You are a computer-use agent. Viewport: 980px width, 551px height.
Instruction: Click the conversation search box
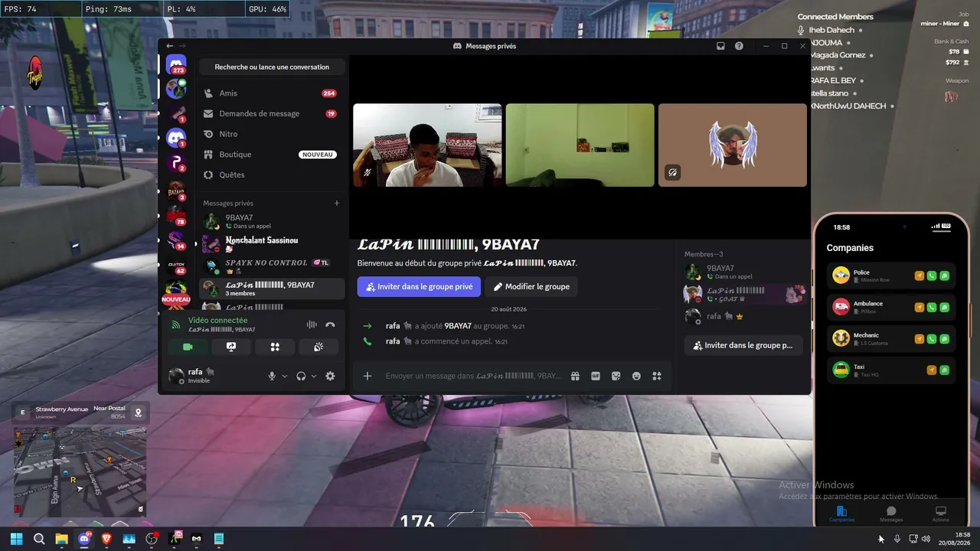(272, 67)
